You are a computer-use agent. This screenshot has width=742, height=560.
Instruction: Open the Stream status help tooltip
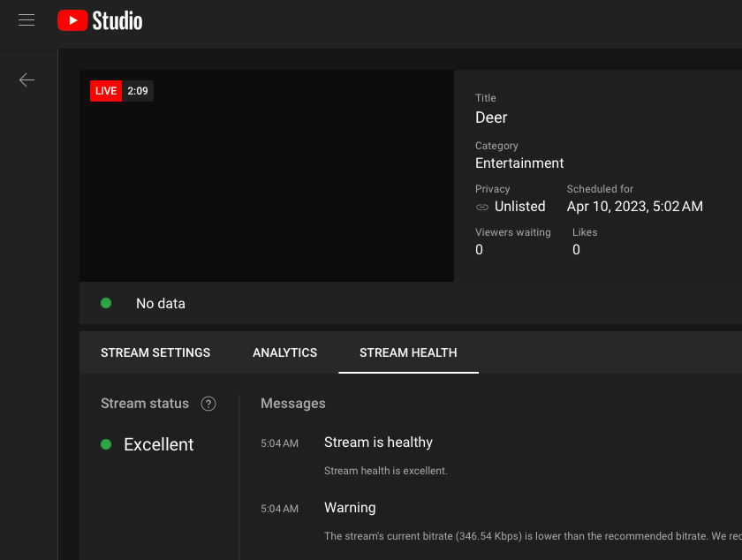click(208, 404)
